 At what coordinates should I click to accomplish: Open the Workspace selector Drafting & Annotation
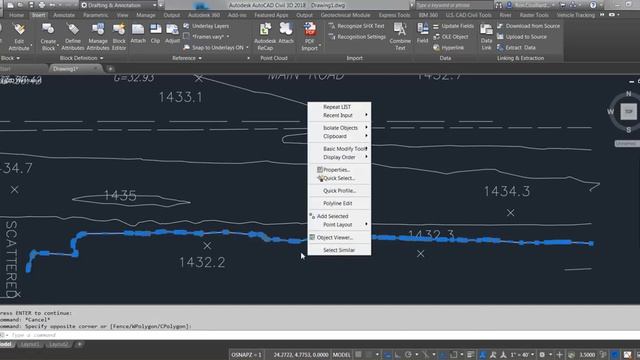tap(118, 5)
